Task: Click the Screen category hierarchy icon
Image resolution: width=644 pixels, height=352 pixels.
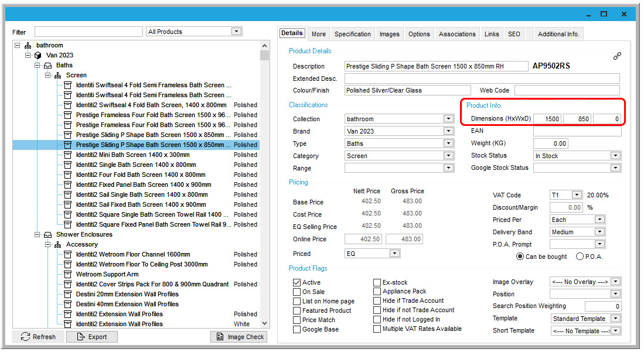Action: 58,75
